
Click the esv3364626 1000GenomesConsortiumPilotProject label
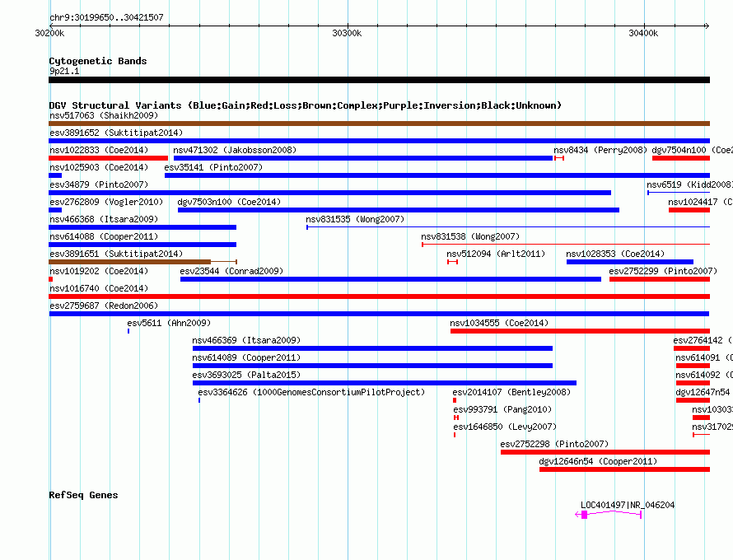tap(311, 392)
